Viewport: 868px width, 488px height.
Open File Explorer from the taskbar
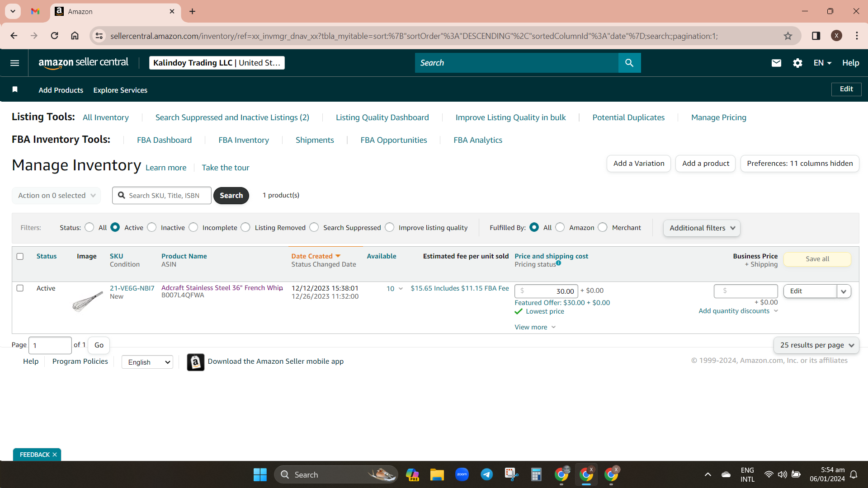click(437, 474)
